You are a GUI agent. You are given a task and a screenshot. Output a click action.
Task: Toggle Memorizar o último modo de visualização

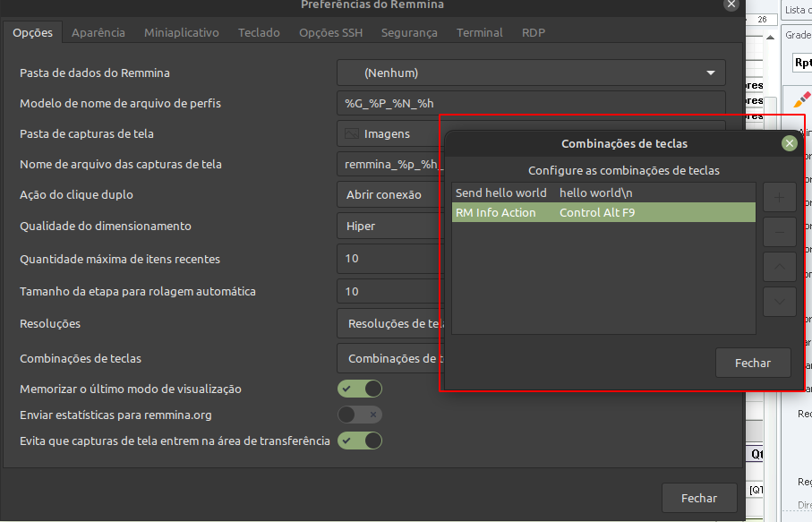pos(360,389)
